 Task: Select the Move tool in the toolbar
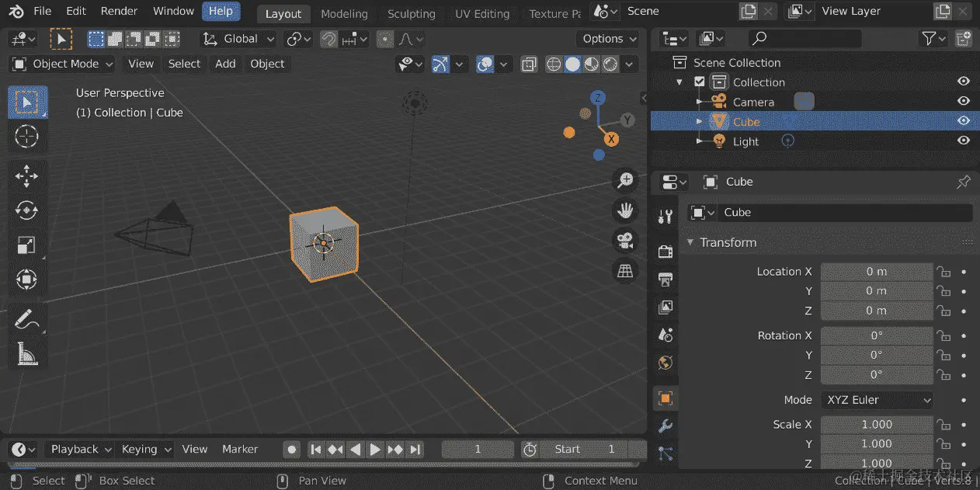[27, 175]
